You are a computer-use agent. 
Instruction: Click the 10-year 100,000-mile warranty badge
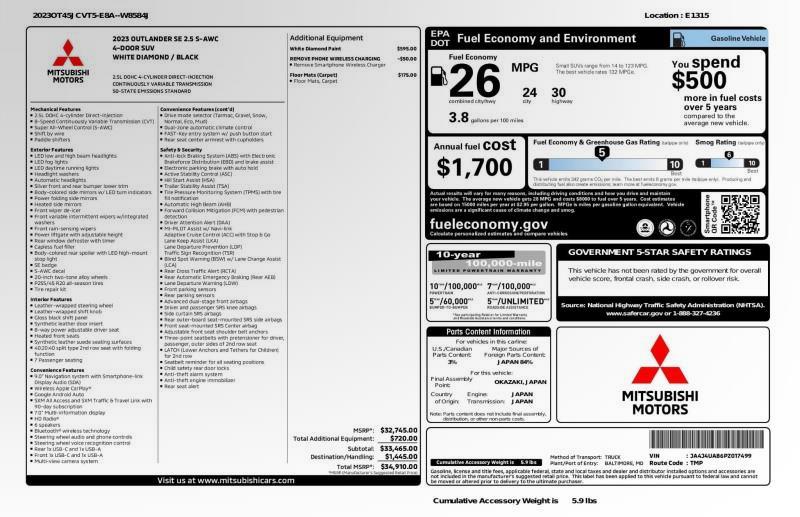tap(487, 262)
